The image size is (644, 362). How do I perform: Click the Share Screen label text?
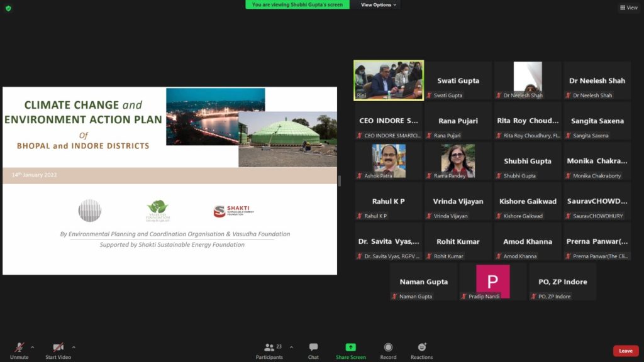(x=351, y=357)
